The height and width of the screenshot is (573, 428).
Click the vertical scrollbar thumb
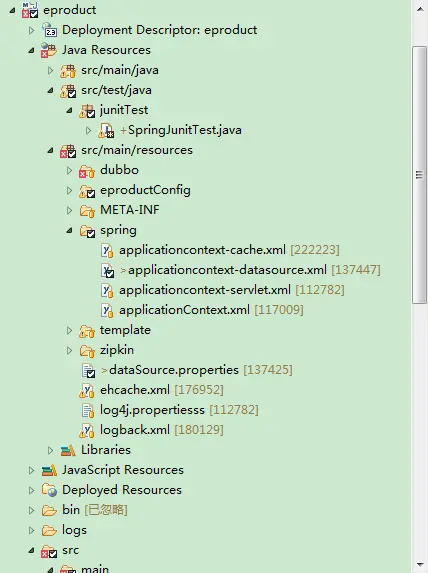click(420, 175)
